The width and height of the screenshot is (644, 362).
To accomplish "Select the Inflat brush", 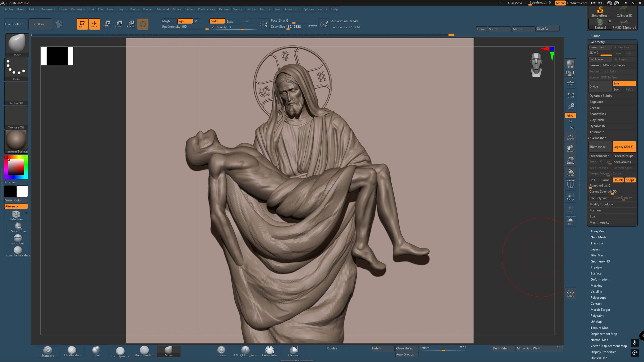I will 96,352.
